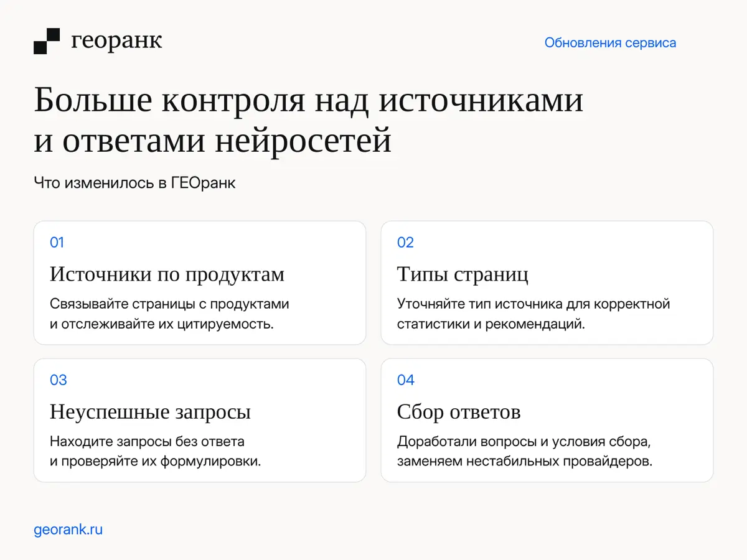Click text Доработали вопросы и условия сбора
Image resolution: width=747 pixels, height=560 pixels.
point(524,442)
